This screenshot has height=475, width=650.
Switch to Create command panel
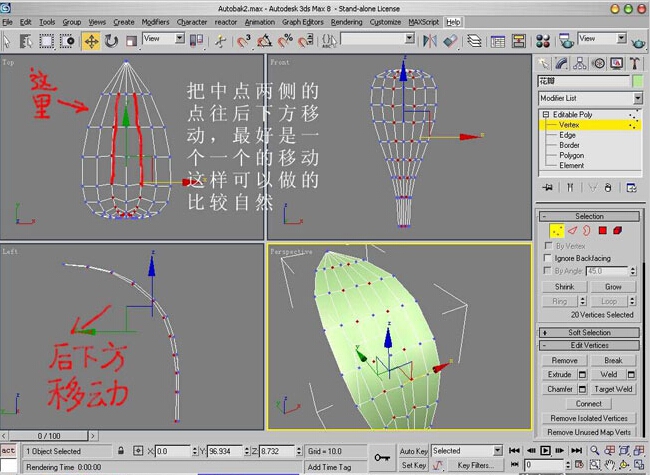(543, 63)
